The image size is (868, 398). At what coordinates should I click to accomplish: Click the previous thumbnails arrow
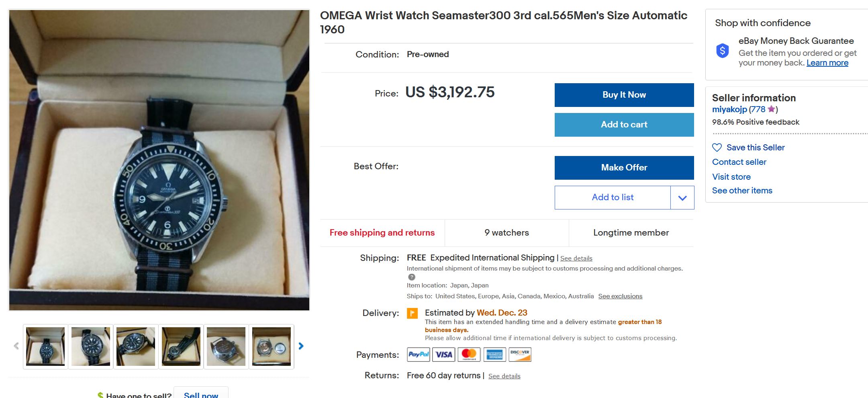(x=16, y=346)
